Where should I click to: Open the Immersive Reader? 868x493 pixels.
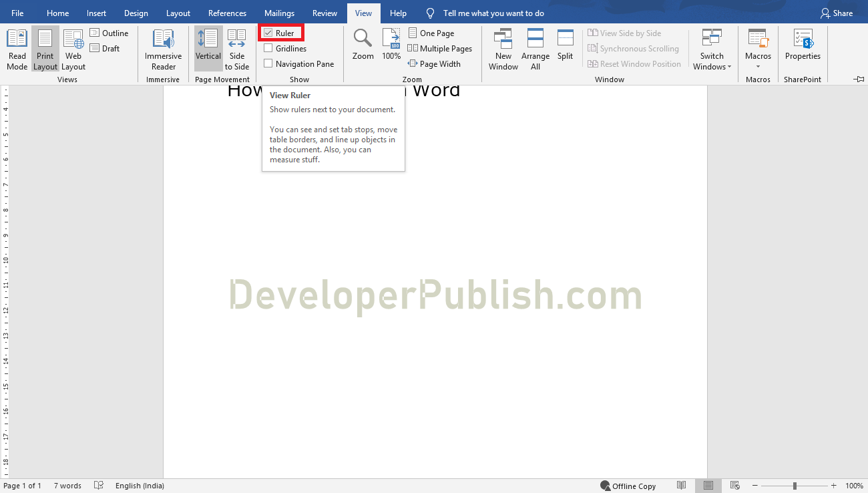(163, 49)
